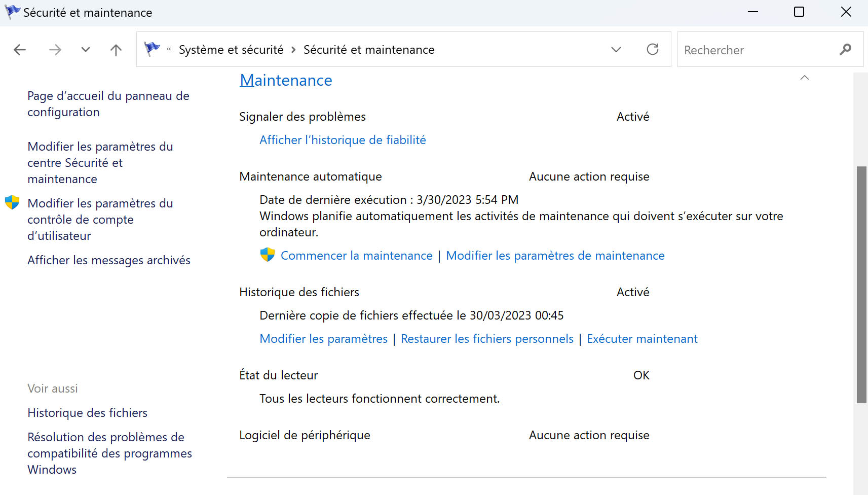Open Modifier les paramètres for file history
This screenshot has height=495, width=868.
[x=323, y=339]
